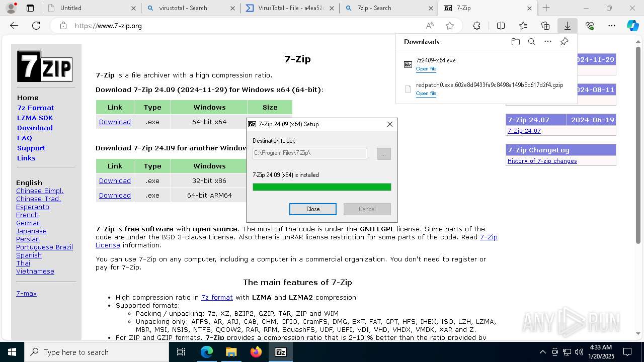644x362 pixels.
Task: Click the 7-Zip logo image
Action: click(x=45, y=66)
